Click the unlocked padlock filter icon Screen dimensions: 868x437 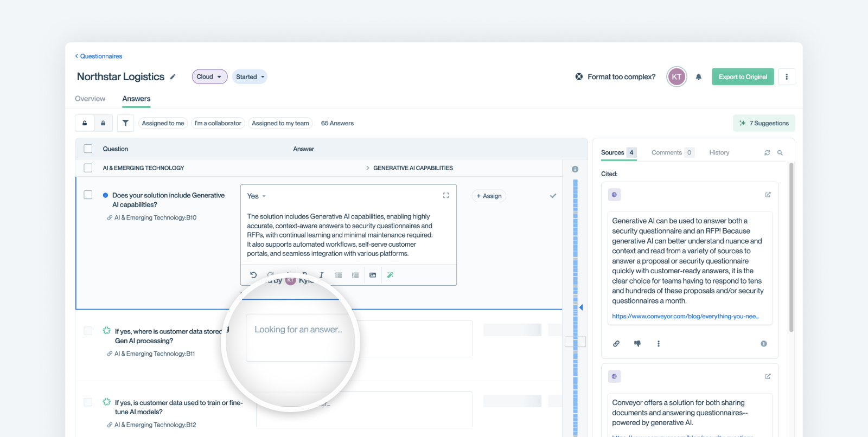pos(85,123)
